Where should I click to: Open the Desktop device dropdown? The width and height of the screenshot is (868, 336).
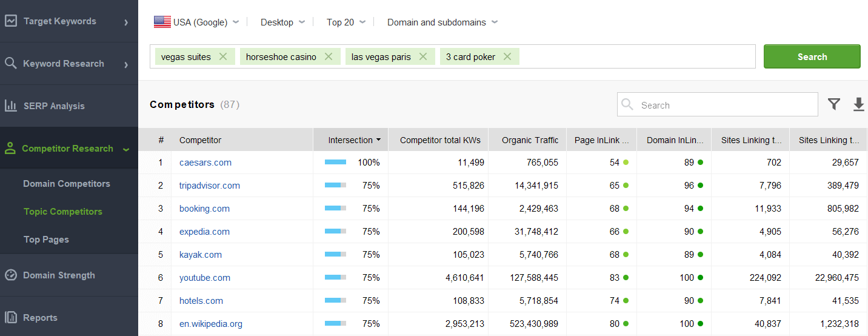(282, 22)
